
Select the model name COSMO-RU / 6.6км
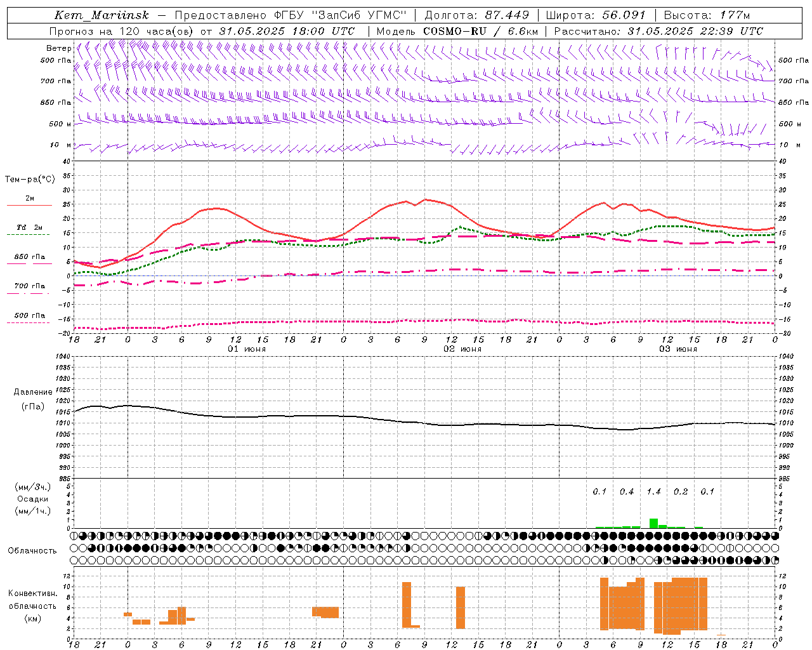pos(481,31)
